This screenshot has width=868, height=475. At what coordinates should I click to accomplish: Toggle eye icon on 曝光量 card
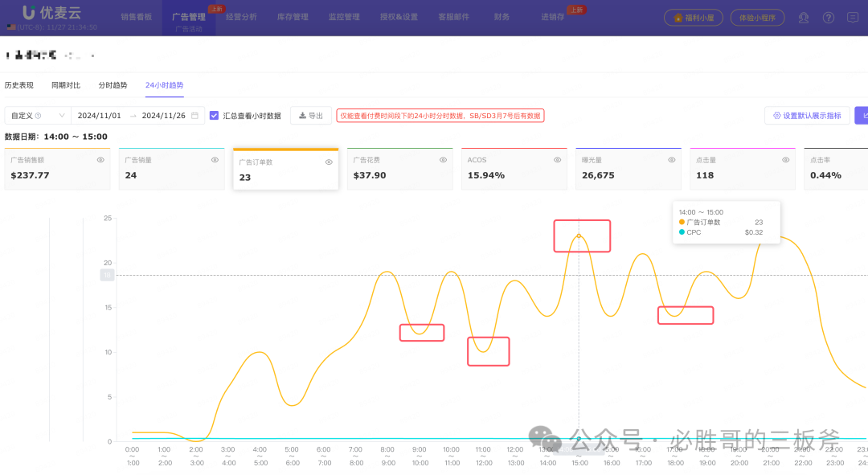pos(671,159)
